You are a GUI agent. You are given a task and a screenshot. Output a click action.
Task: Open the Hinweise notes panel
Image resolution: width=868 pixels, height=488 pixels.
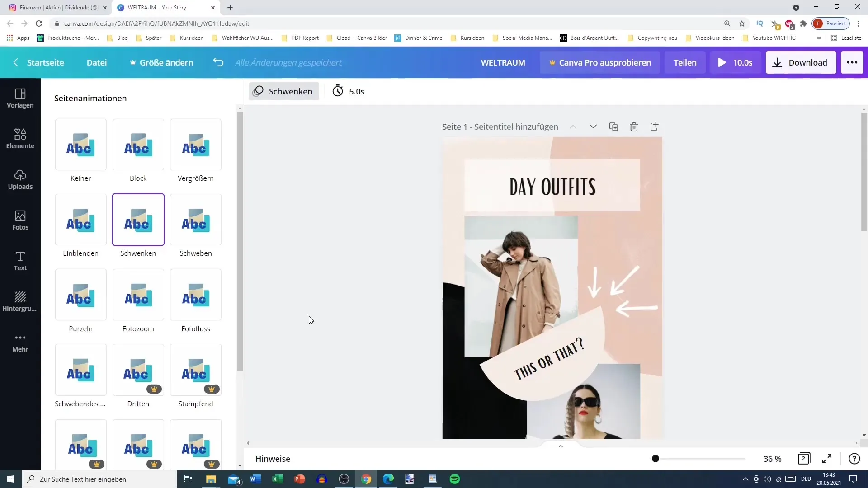[273, 459]
